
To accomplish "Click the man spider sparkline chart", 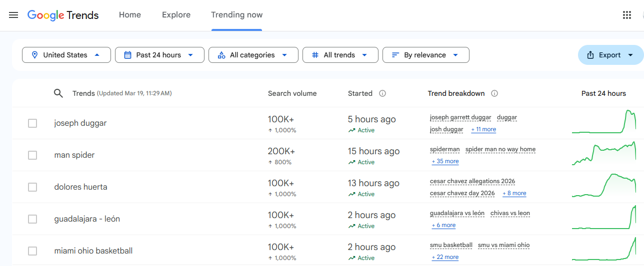I will (604, 154).
